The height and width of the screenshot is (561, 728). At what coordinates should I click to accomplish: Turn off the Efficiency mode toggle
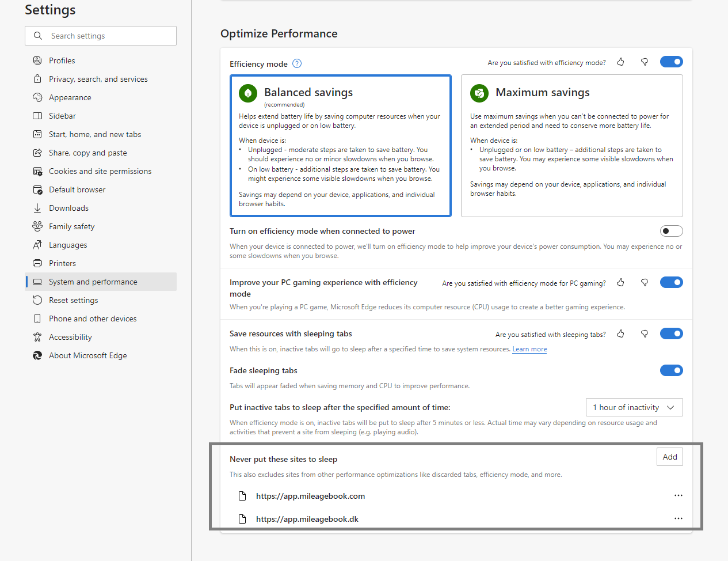[x=672, y=62]
